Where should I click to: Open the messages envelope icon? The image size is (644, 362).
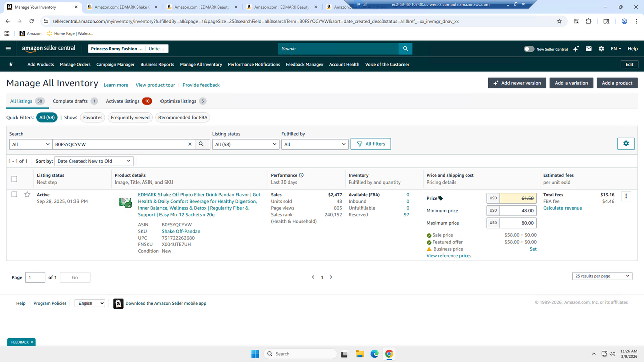click(x=589, y=49)
